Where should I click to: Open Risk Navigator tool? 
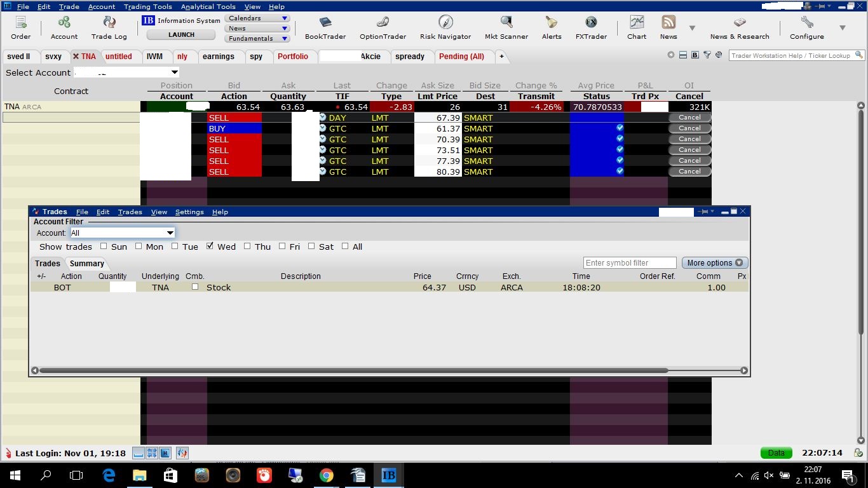coord(445,27)
